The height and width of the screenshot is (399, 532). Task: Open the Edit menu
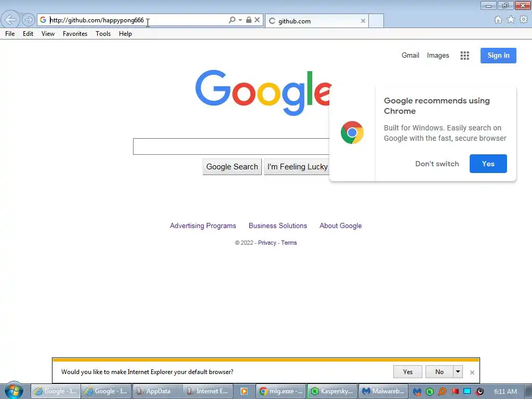coord(28,34)
